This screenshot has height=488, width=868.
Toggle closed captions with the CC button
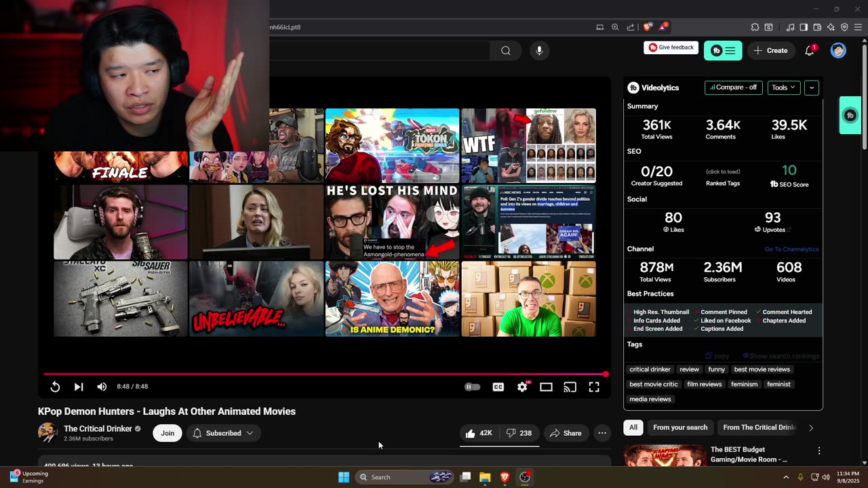498,386
